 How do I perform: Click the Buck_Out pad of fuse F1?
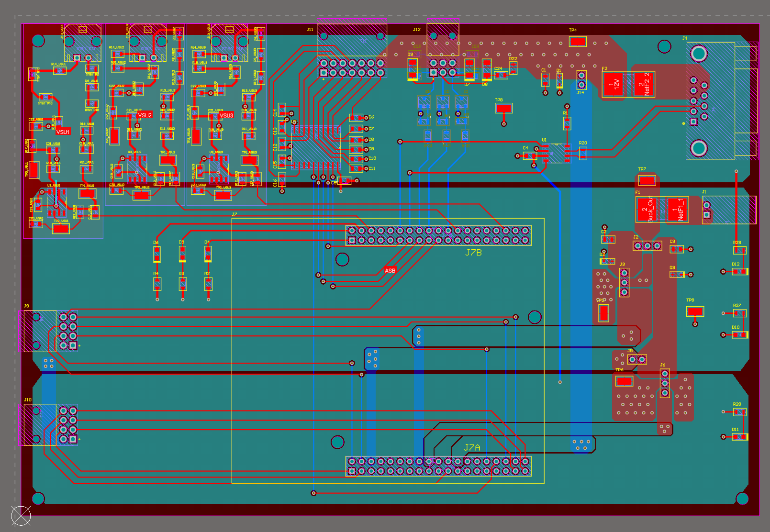click(647, 210)
